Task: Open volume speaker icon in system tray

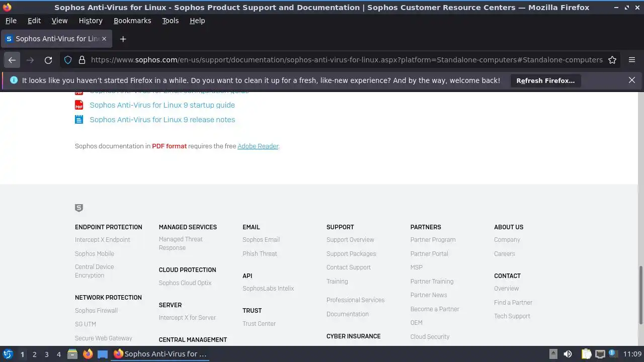Action: [x=568, y=354]
